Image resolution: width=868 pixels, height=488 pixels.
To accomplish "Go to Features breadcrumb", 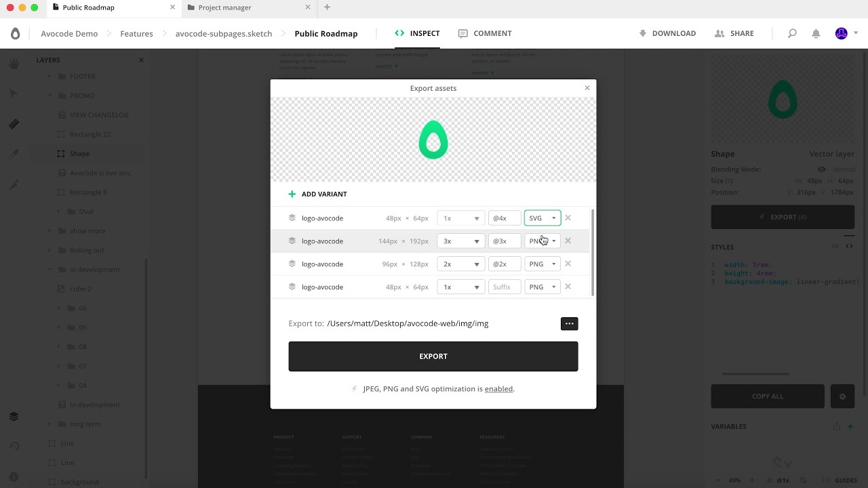I will tap(136, 33).
